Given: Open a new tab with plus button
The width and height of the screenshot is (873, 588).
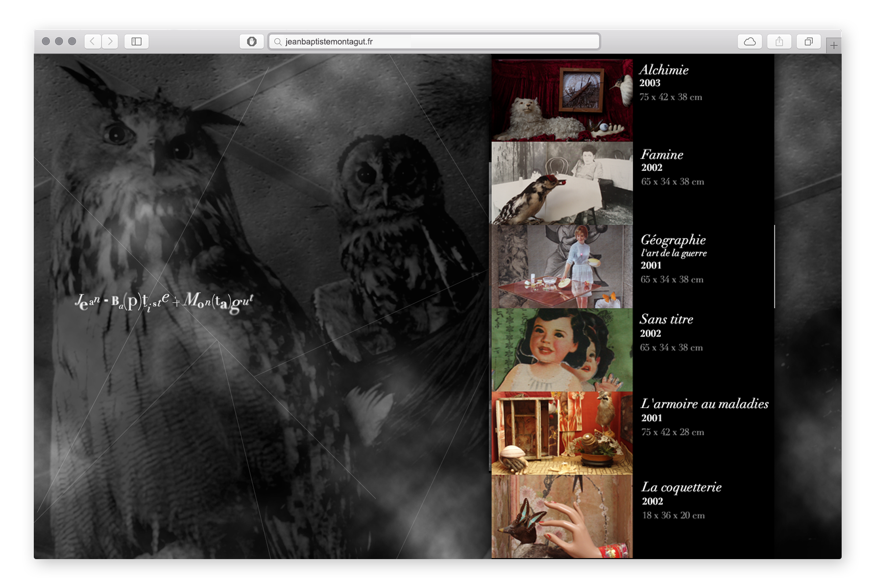Looking at the screenshot, I should (833, 46).
